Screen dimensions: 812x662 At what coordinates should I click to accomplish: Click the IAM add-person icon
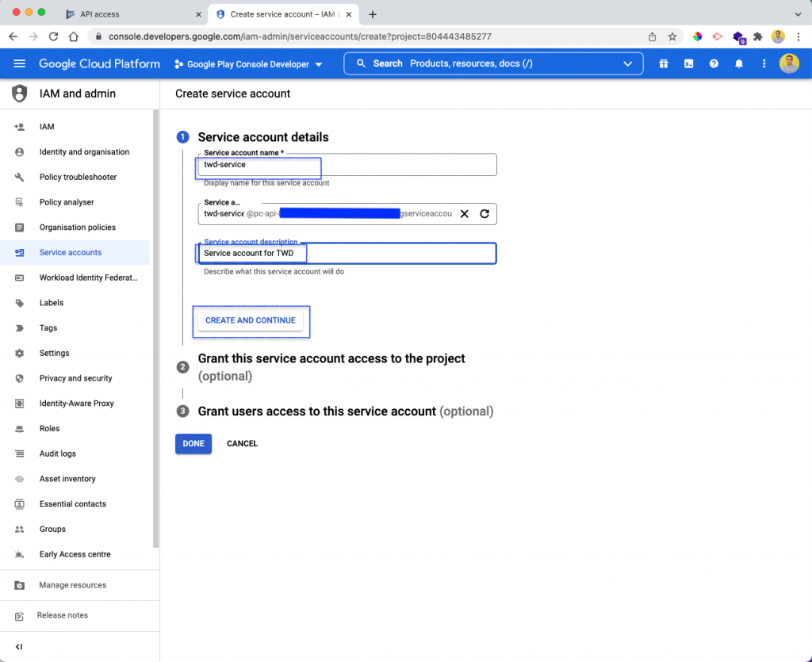pos(19,127)
